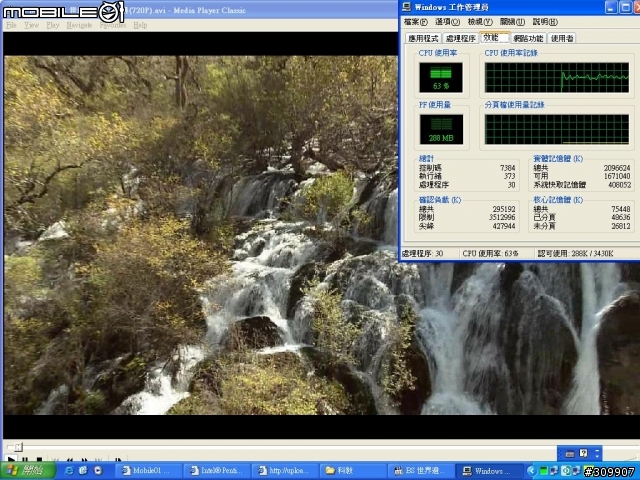Open the Navigate menu in Media Player Classic

(x=79, y=25)
